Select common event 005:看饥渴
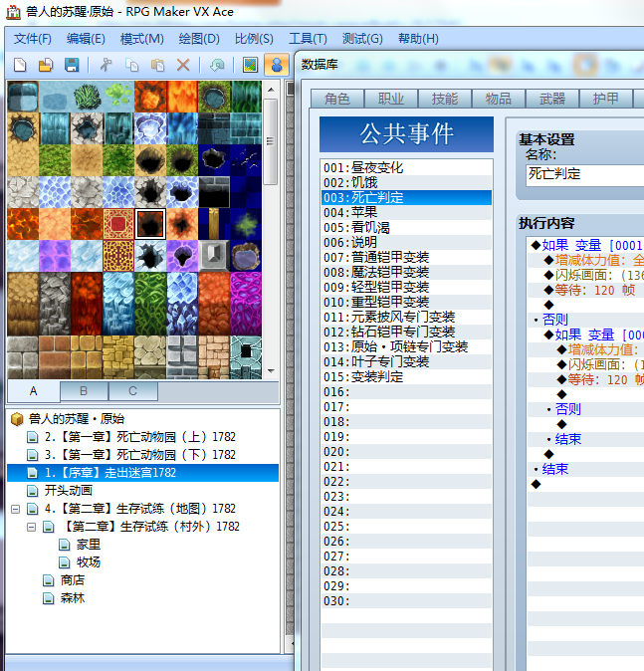This screenshot has height=671, width=644. [406, 228]
